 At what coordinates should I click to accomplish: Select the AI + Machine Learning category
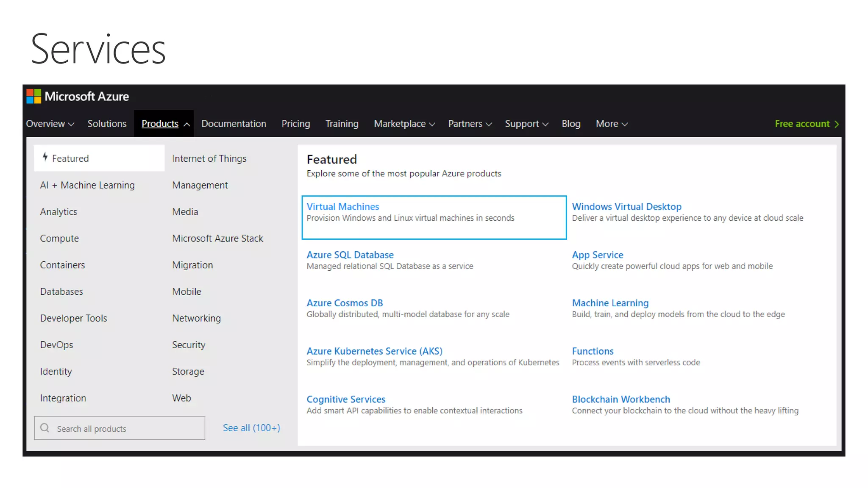point(87,185)
